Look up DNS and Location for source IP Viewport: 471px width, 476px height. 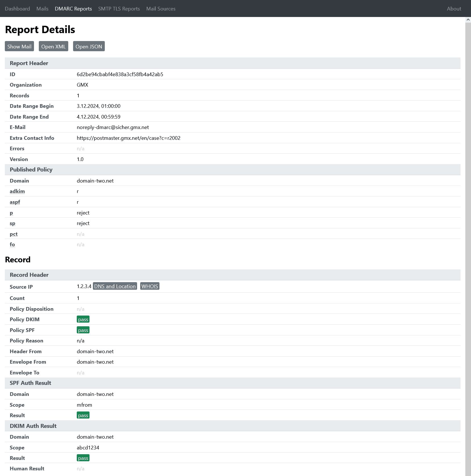[x=115, y=286]
